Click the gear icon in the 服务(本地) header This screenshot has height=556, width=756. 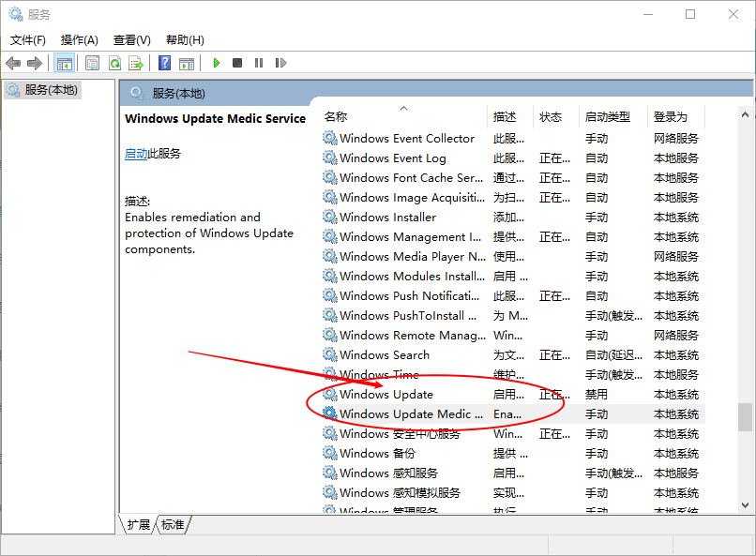click(x=137, y=93)
